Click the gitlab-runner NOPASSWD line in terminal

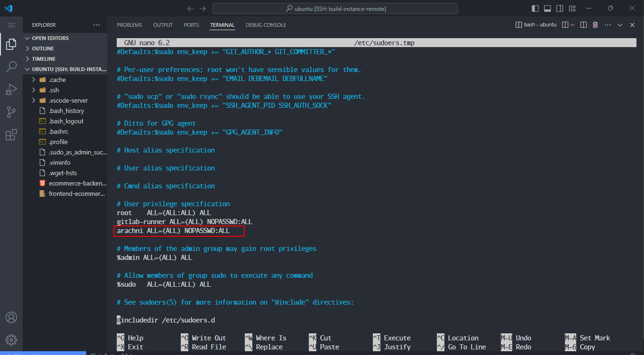pyautogui.click(x=185, y=222)
